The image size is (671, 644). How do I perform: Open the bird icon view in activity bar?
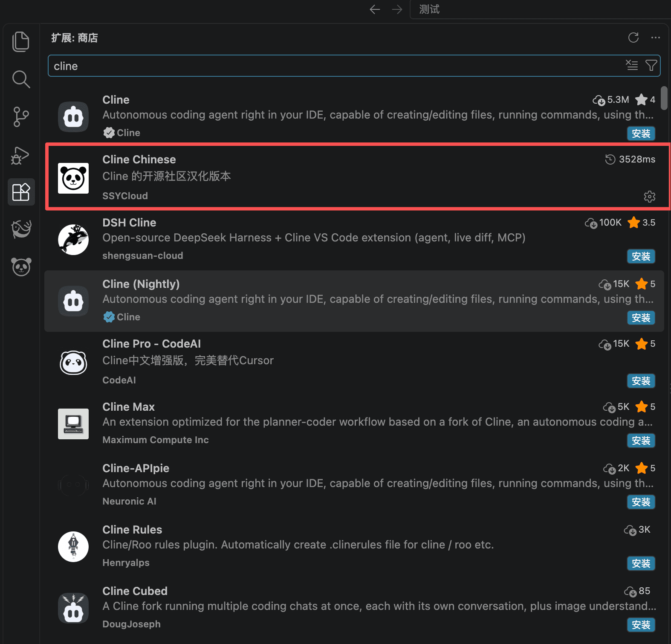[x=21, y=229]
